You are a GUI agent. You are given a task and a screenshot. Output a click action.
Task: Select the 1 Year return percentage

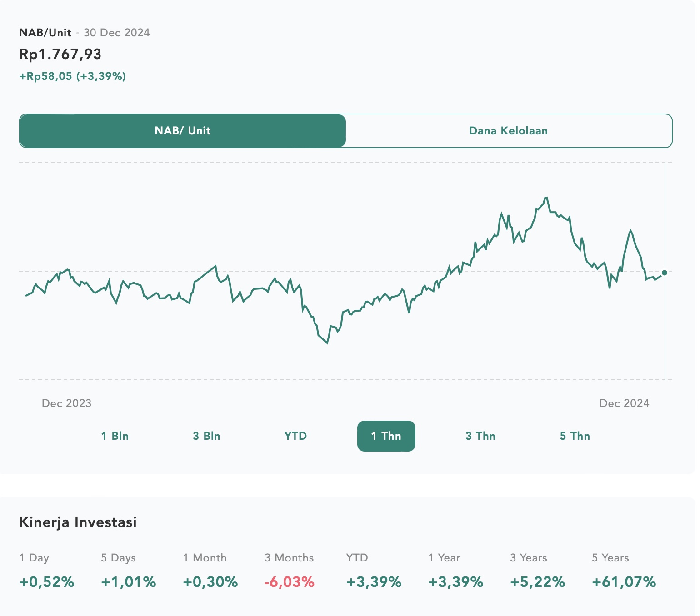[455, 582]
